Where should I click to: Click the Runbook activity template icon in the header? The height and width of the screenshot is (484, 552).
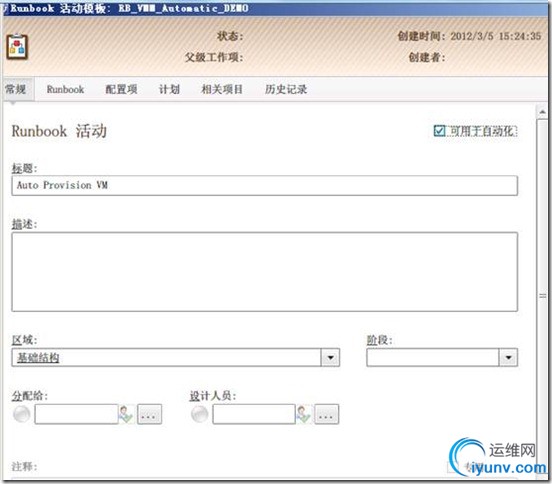tap(17, 46)
